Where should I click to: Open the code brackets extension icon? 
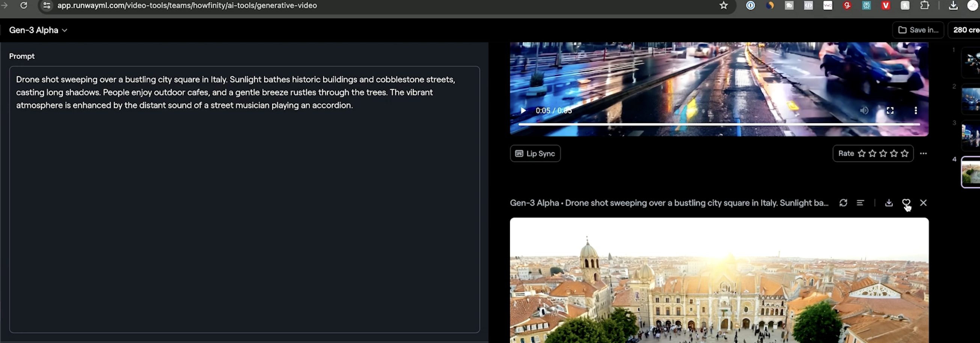[808, 5]
